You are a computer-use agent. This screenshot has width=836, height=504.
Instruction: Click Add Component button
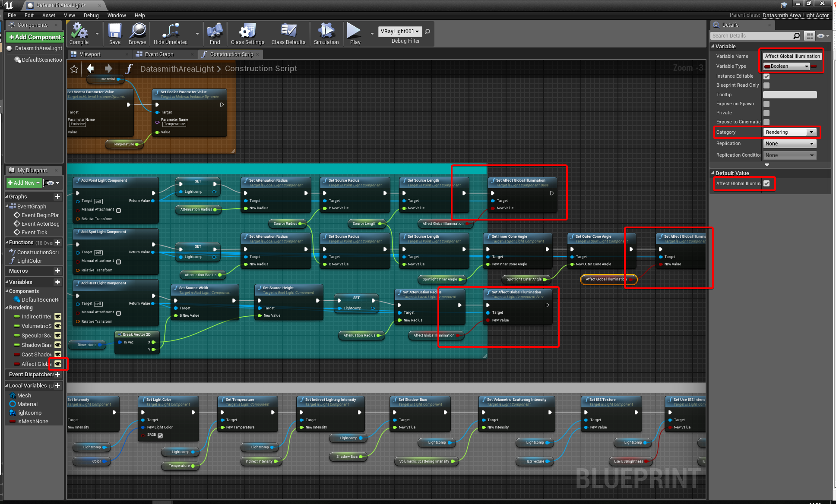tap(35, 37)
